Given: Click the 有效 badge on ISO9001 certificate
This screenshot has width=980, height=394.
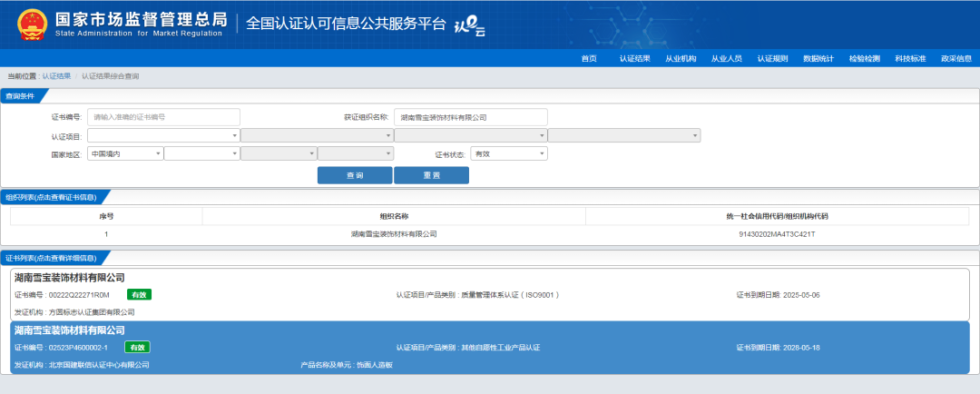Looking at the screenshot, I should pyautogui.click(x=138, y=295).
